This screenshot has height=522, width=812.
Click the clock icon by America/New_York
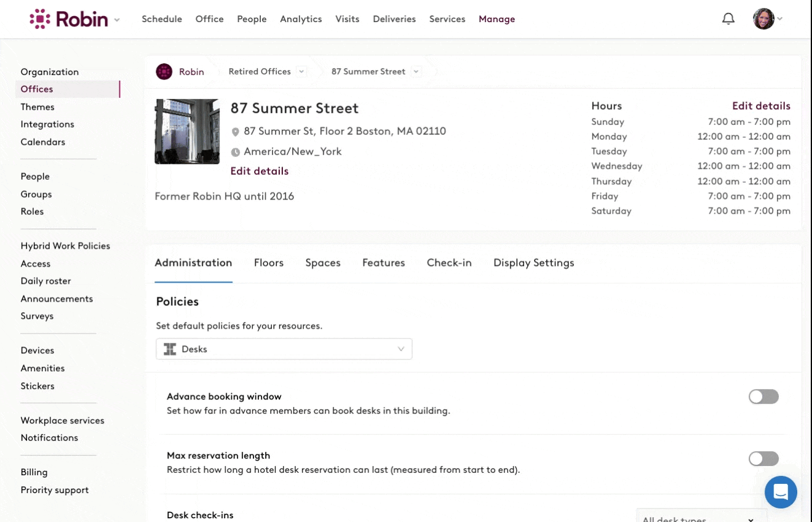[235, 152]
